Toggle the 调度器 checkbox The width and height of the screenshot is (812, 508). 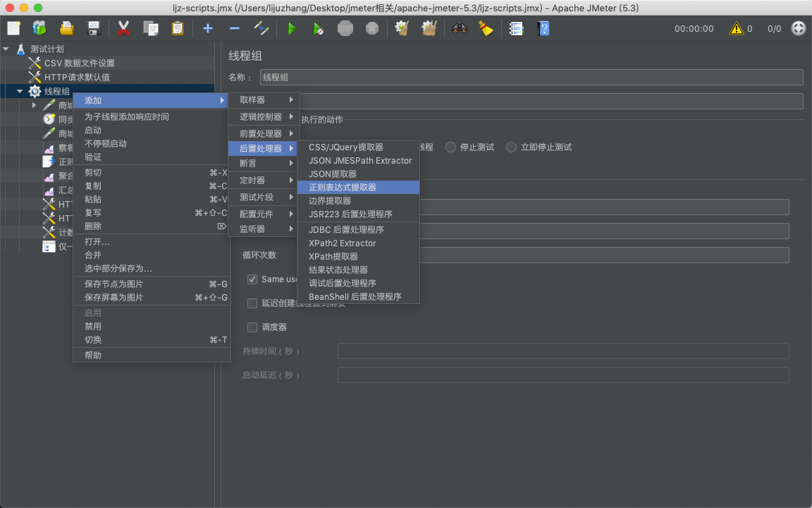pyautogui.click(x=252, y=327)
